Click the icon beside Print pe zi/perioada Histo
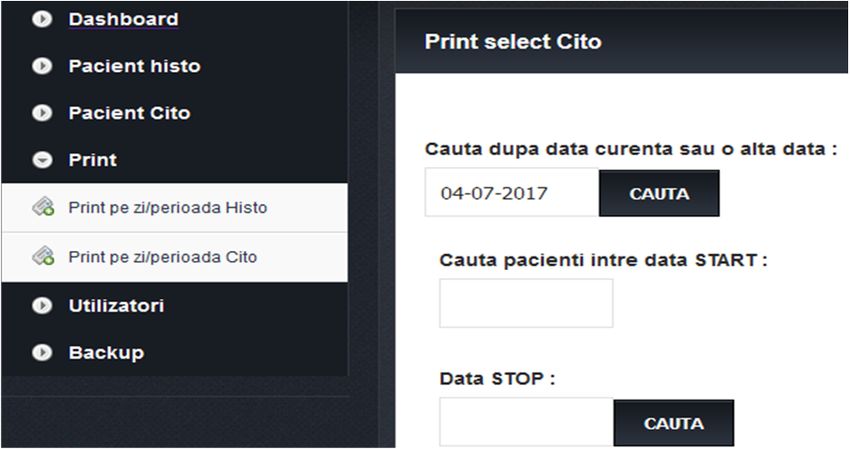Screen dimensions: 850x449 pyautogui.click(x=43, y=208)
